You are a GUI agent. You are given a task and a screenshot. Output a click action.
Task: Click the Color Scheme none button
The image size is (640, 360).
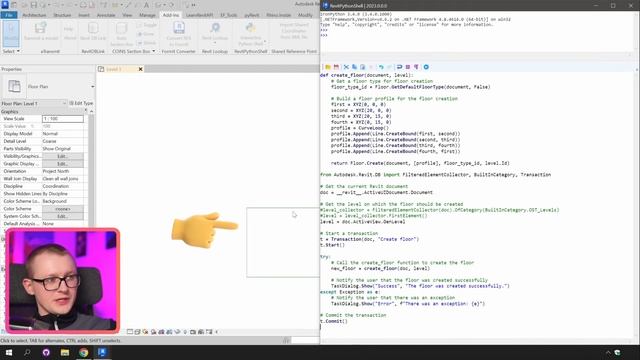[x=62, y=209]
